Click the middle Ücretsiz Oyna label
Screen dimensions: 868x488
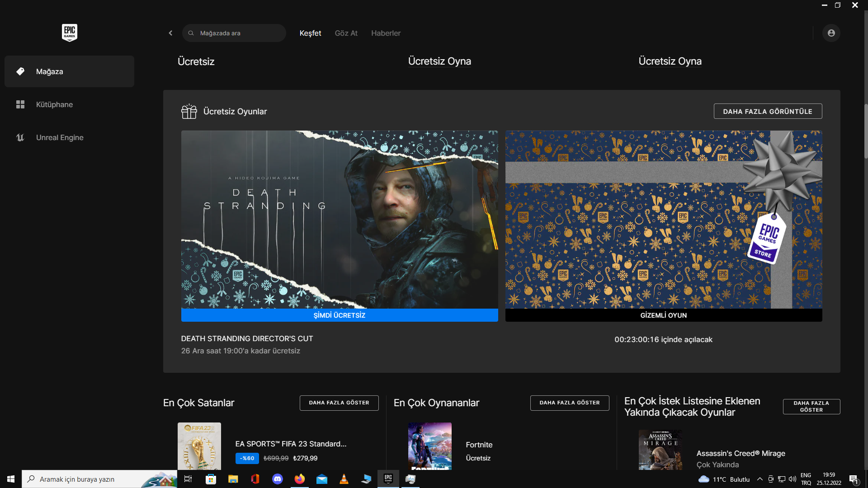click(439, 61)
